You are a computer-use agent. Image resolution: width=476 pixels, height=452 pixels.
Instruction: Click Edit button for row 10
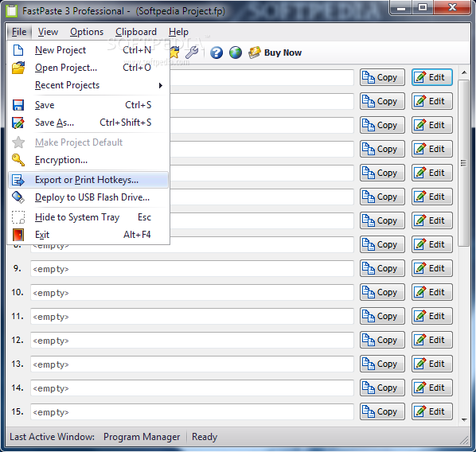coord(432,292)
